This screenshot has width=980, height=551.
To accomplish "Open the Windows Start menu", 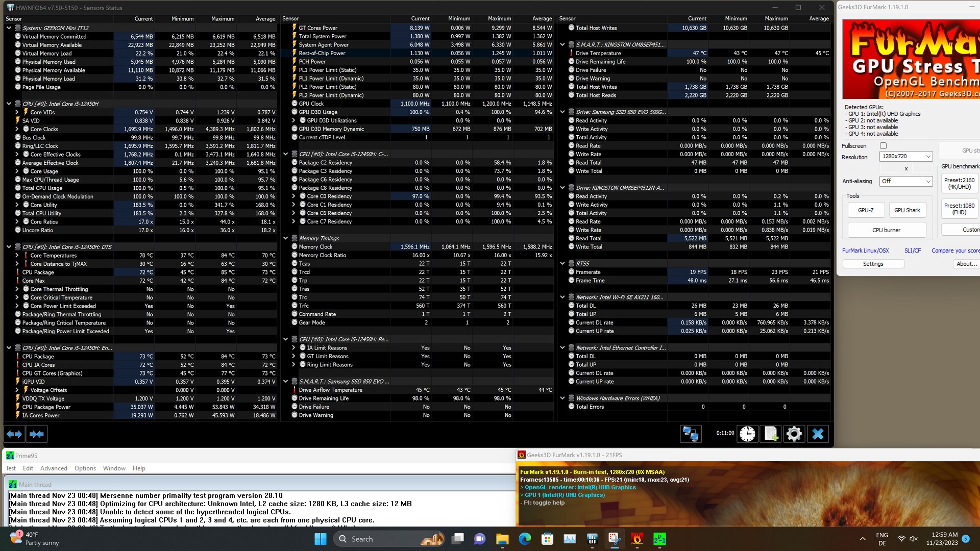I will [321, 539].
